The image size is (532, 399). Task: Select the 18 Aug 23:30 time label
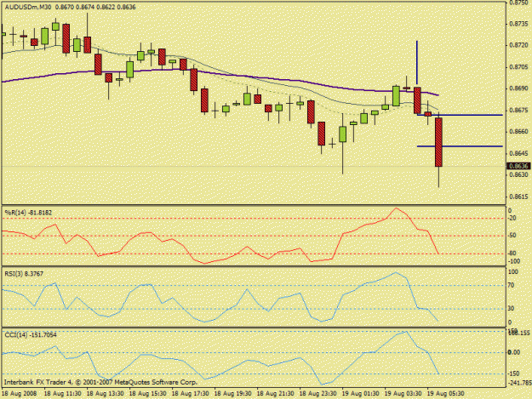[x=317, y=394]
